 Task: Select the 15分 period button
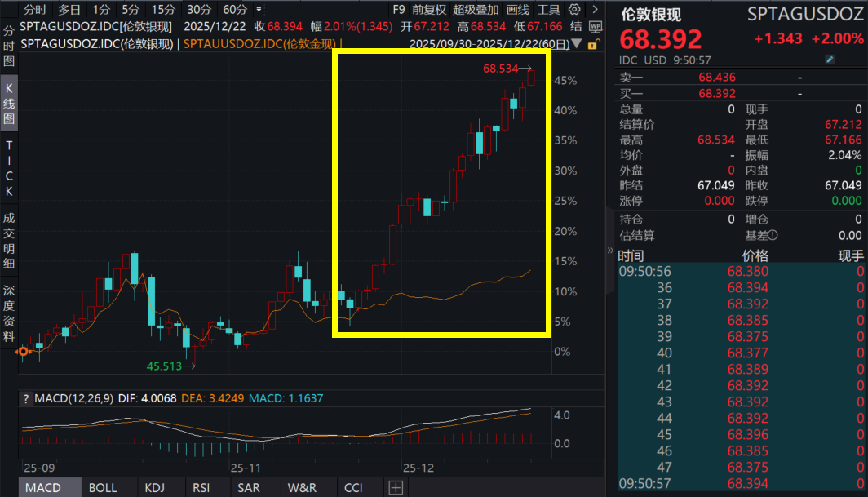pyautogui.click(x=163, y=10)
